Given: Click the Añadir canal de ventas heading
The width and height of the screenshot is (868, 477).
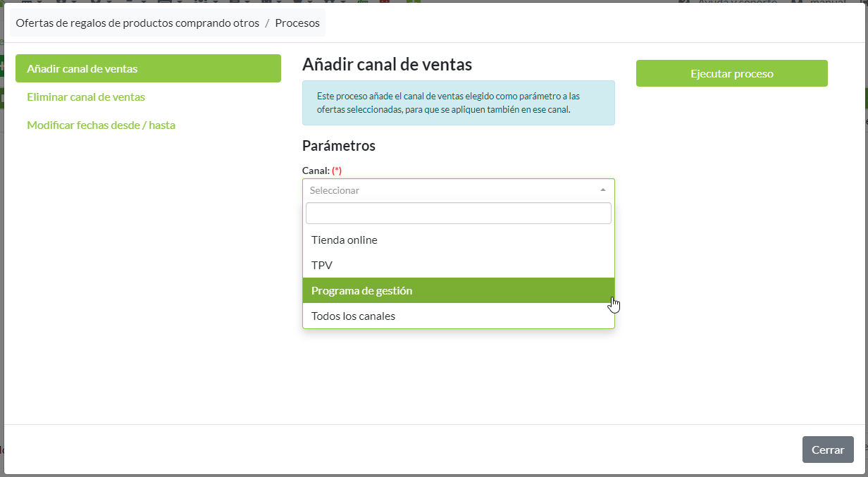Looking at the screenshot, I should (387, 65).
